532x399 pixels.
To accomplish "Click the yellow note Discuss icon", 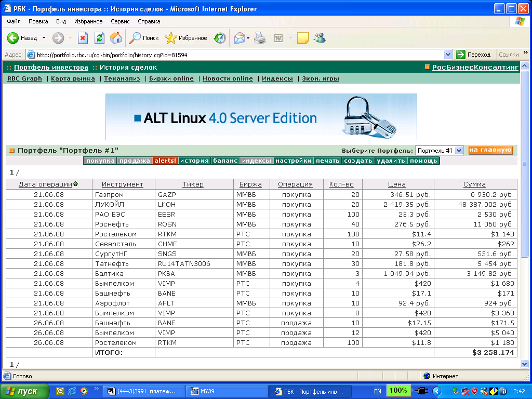I will 303,38.
